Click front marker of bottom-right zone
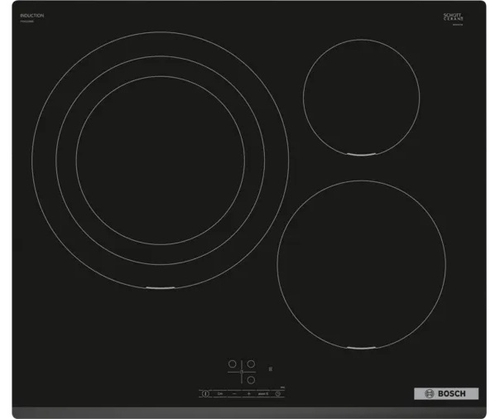 pyautogui.click(x=361, y=348)
